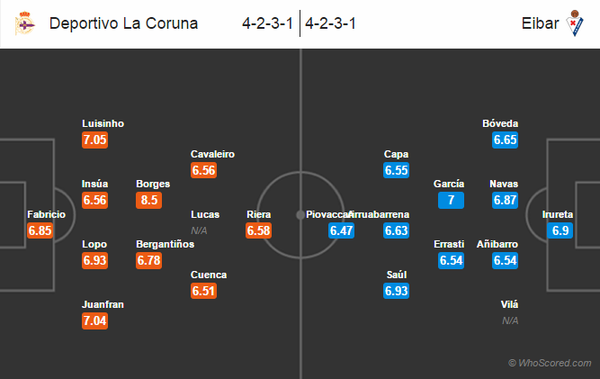Click player name Bóveda

500,124
